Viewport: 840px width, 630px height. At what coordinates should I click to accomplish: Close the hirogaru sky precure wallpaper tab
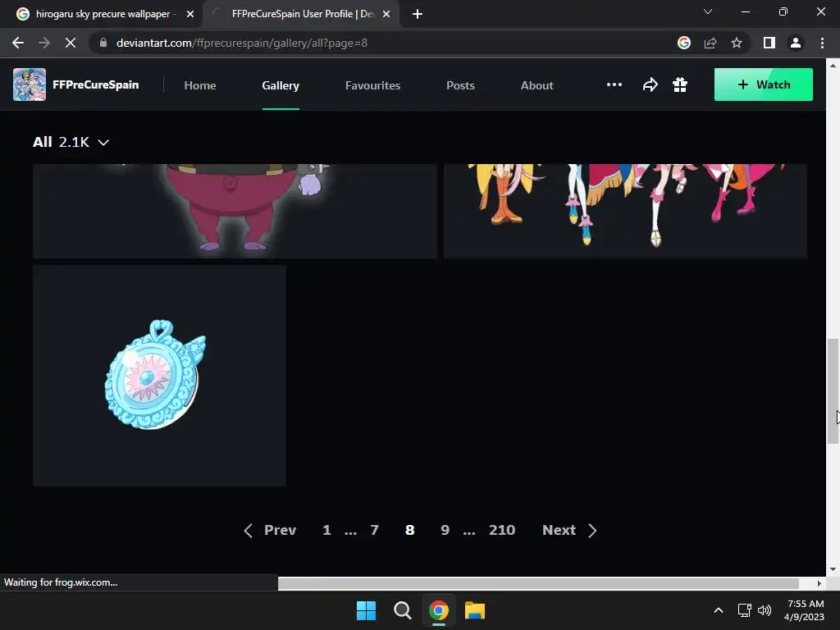[x=190, y=14]
